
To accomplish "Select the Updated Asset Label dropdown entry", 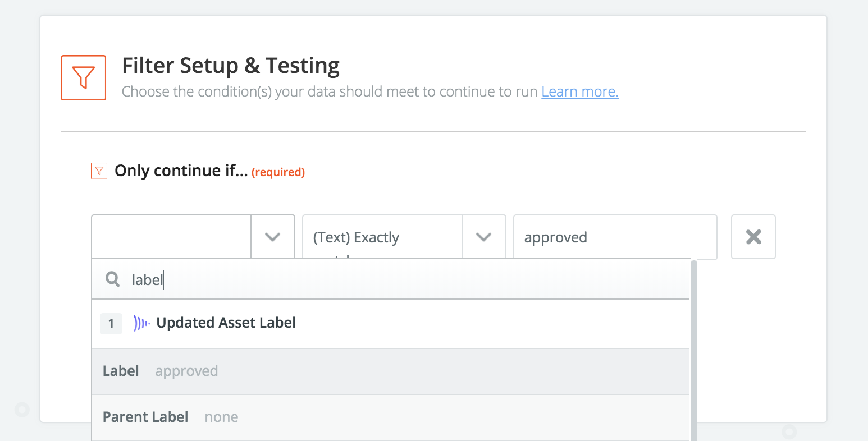I will click(x=225, y=323).
